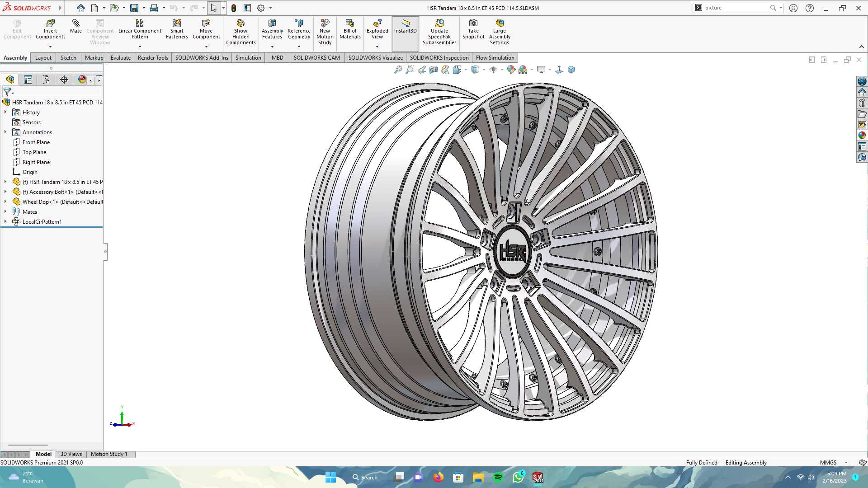Image resolution: width=868 pixels, height=488 pixels.
Task: Activate Move Component tool
Action: (206, 29)
